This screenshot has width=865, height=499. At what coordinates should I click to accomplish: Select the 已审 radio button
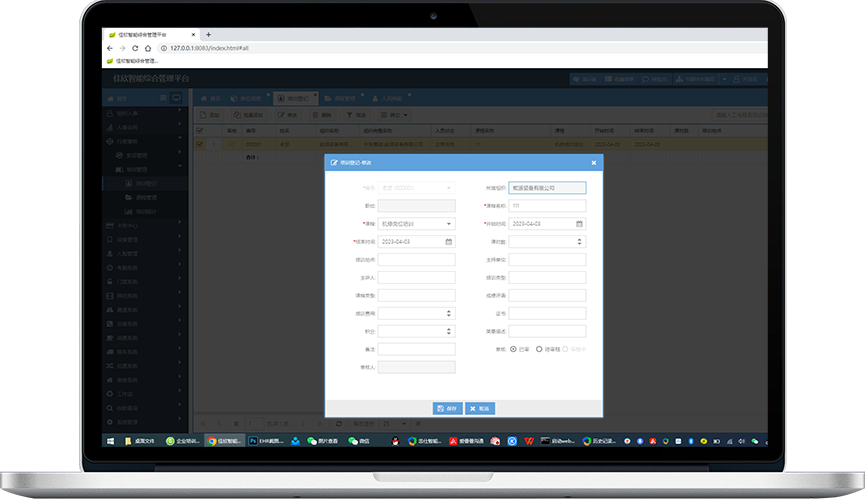[x=514, y=349]
